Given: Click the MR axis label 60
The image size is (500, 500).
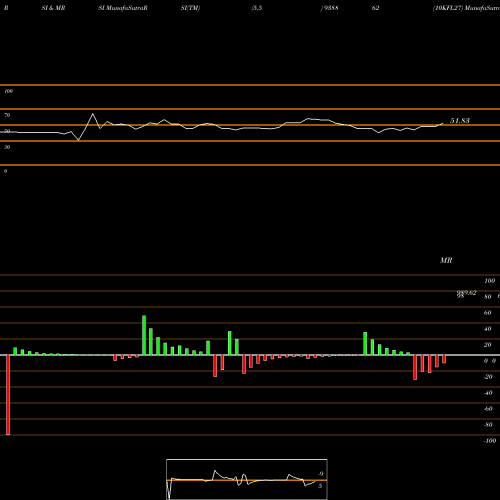Looking at the screenshot, I should click(487, 313).
